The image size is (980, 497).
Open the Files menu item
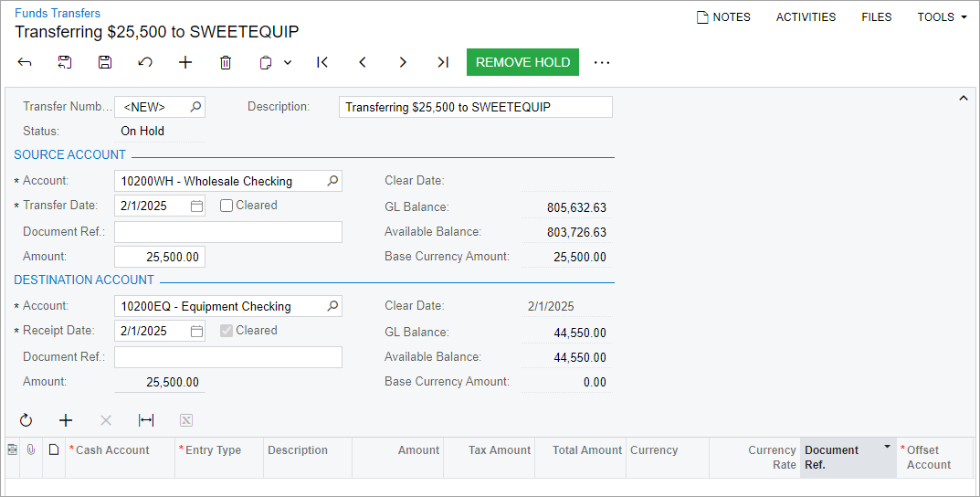coord(876,17)
